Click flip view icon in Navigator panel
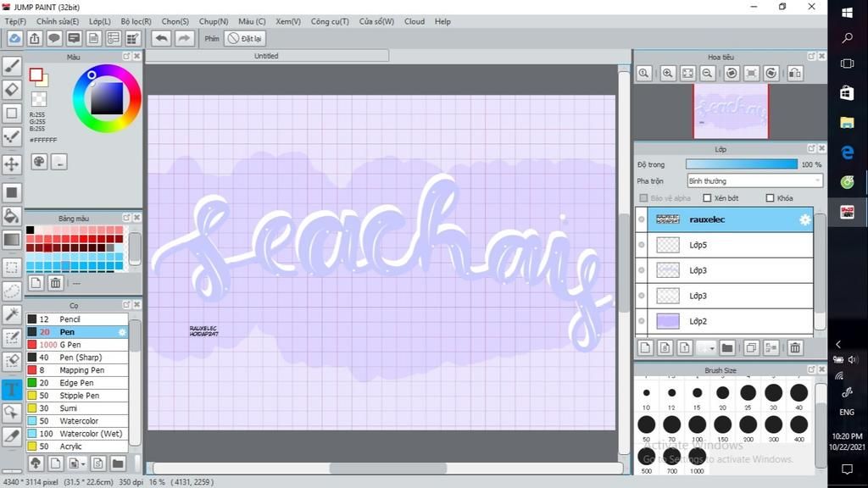The image size is (868, 488). 795,73
